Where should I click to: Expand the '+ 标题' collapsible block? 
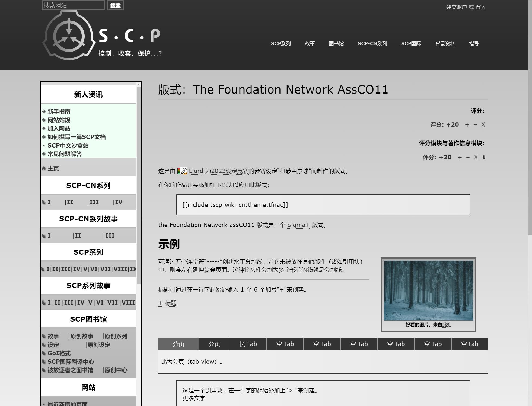(x=167, y=303)
